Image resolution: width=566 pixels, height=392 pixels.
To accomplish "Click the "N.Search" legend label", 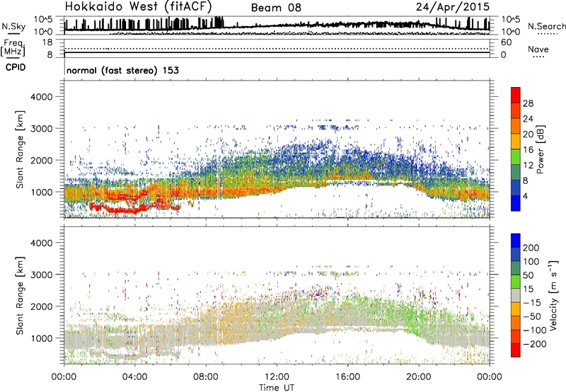I will coord(546,26).
